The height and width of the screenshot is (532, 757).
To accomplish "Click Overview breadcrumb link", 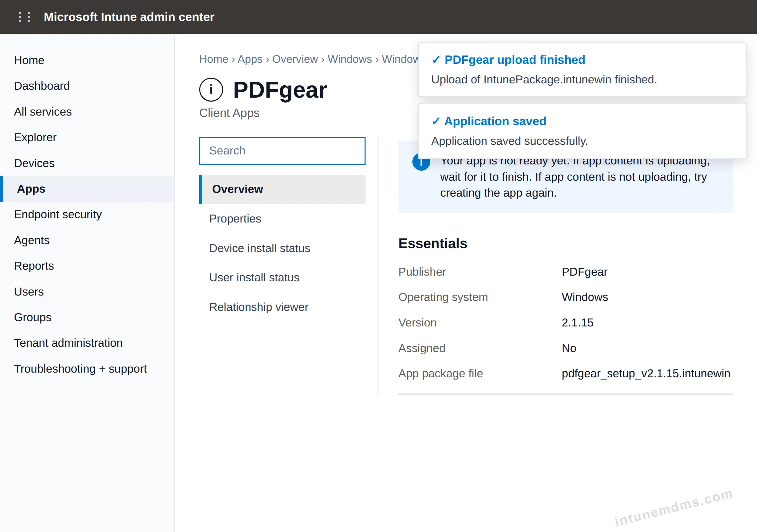I will point(295,59).
